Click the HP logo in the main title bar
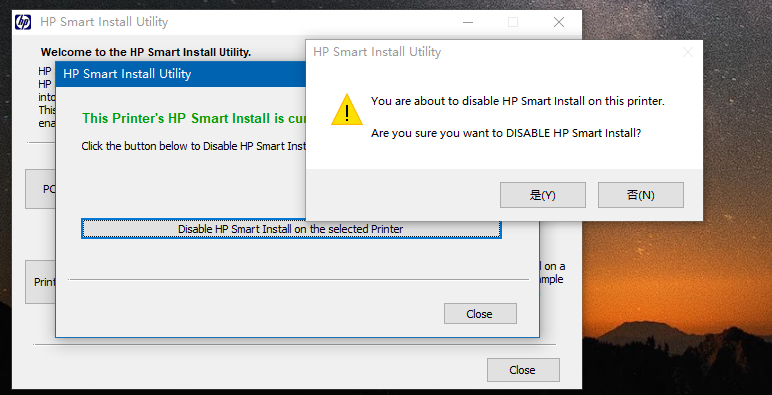 coord(23,22)
